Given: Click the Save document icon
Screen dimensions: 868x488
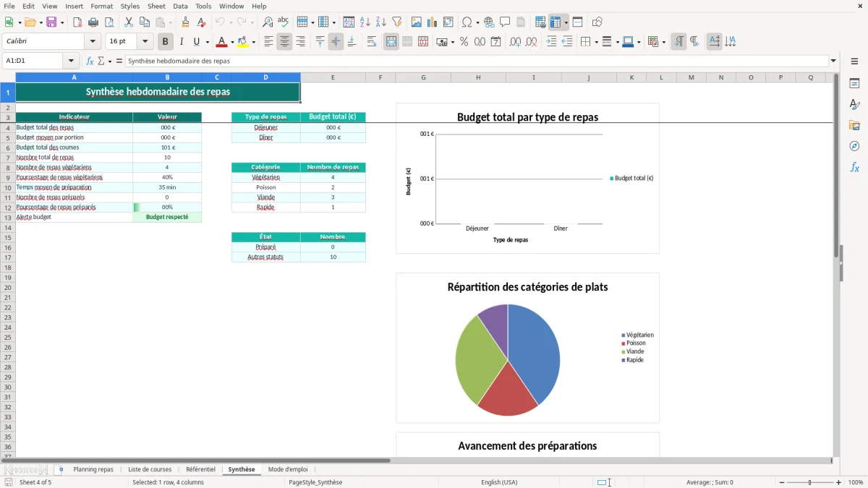Looking at the screenshot, I should 51,22.
